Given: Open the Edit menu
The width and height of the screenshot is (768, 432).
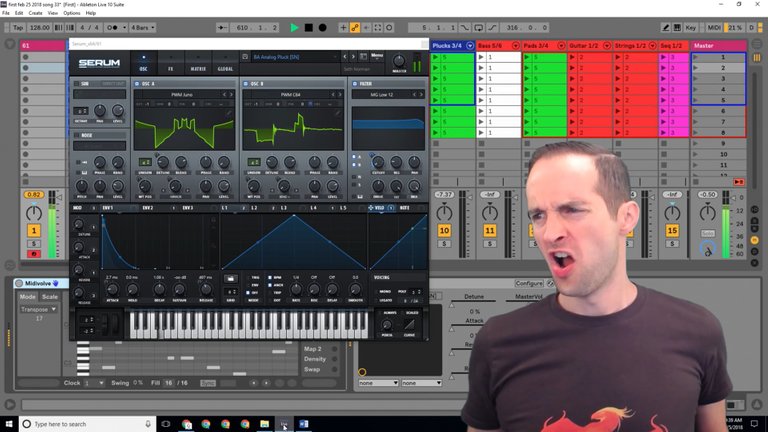Looking at the screenshot, I should point(19,13).
